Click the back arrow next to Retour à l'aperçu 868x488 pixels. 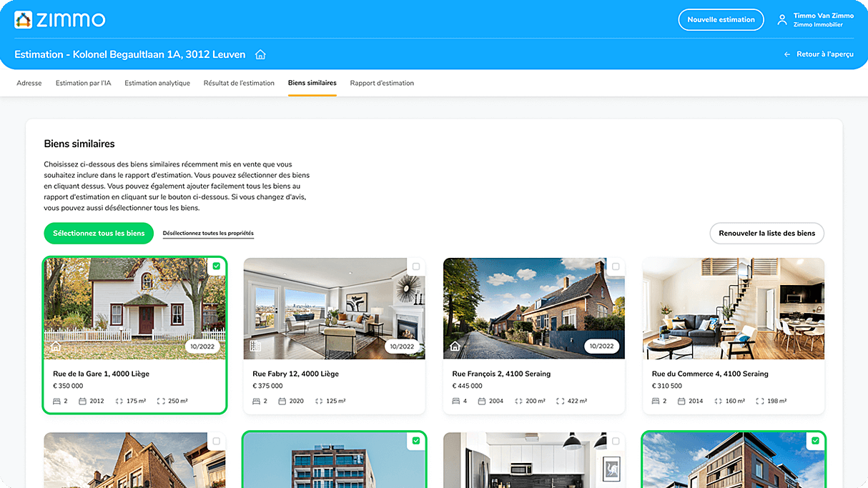787,54
